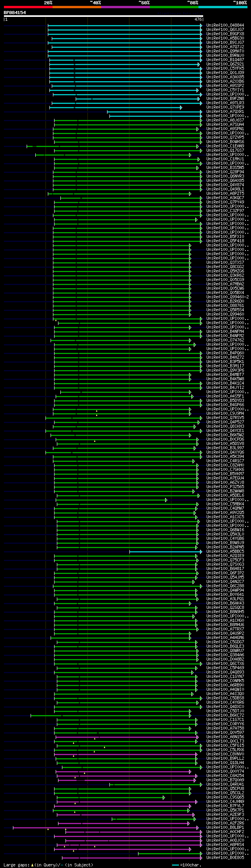The image size is (251, 868).
Task: Click the UniRef100_B8LBP1 label
Action: point(225,828)
